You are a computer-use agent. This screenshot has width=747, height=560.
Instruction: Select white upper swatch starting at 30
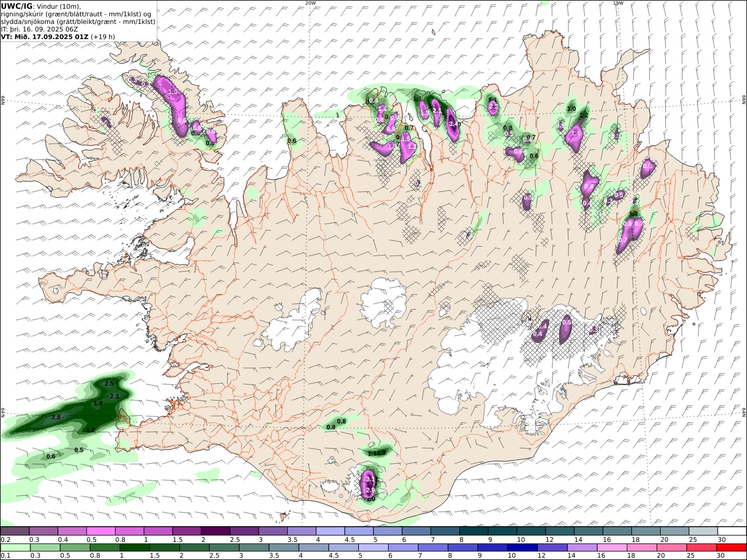732,531
